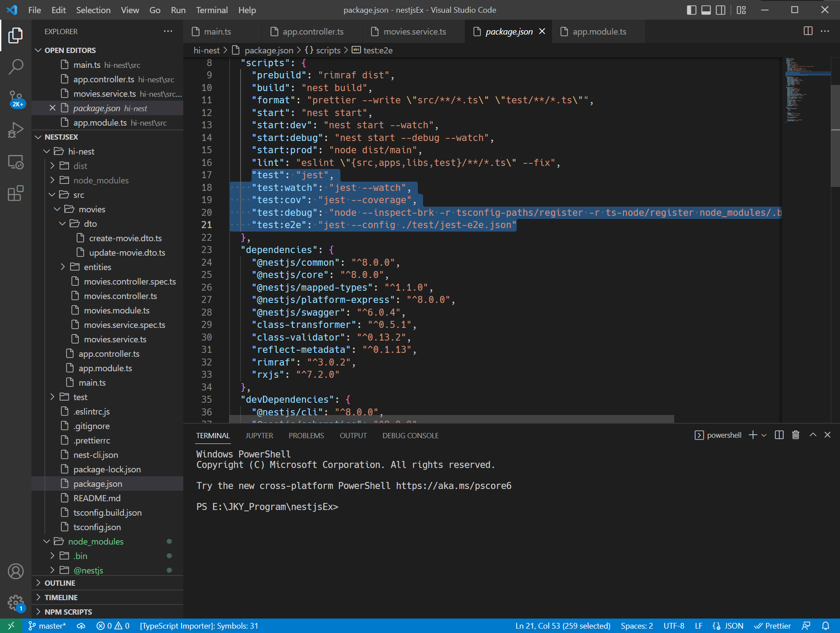Viewport: 840px width, 633px height.
Task: Switch to the PROBLEMS panel tab
Action: click(306, 436)
